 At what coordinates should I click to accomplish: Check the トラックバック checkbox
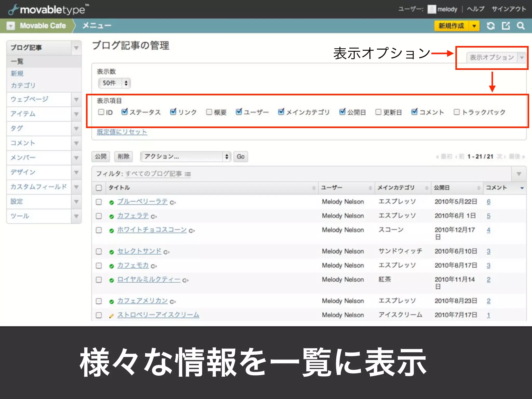click(456, 112)
